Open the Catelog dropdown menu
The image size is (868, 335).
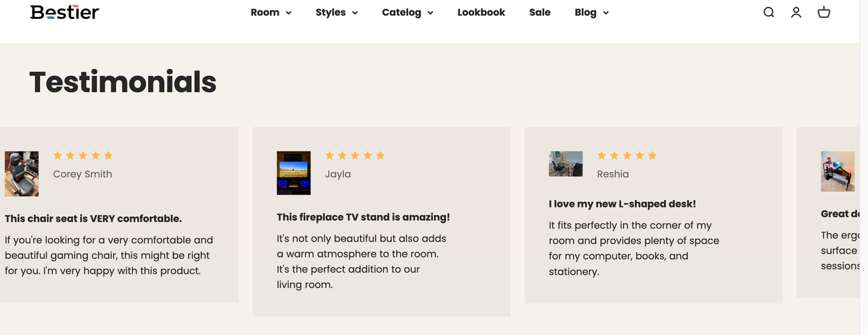tap(408, 12)
